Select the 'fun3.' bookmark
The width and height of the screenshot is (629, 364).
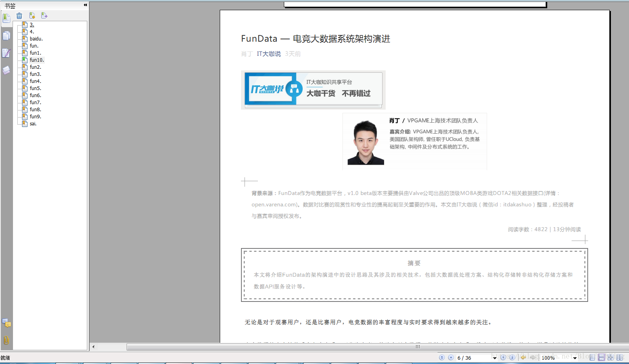pos(35,74)
